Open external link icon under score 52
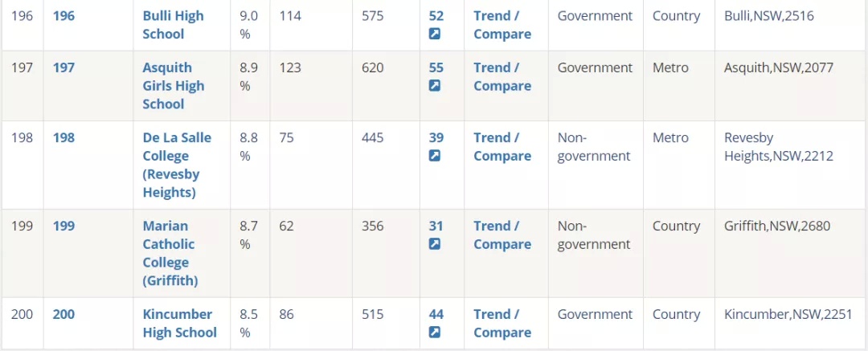The image size is (868, 351). (435, 34)
